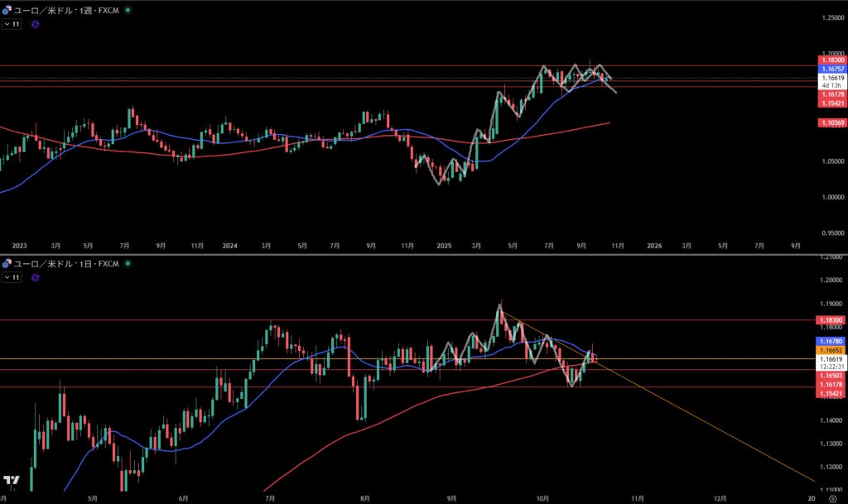
Task: Click the TradingView logo in bottom left
Action: point(12,480)
